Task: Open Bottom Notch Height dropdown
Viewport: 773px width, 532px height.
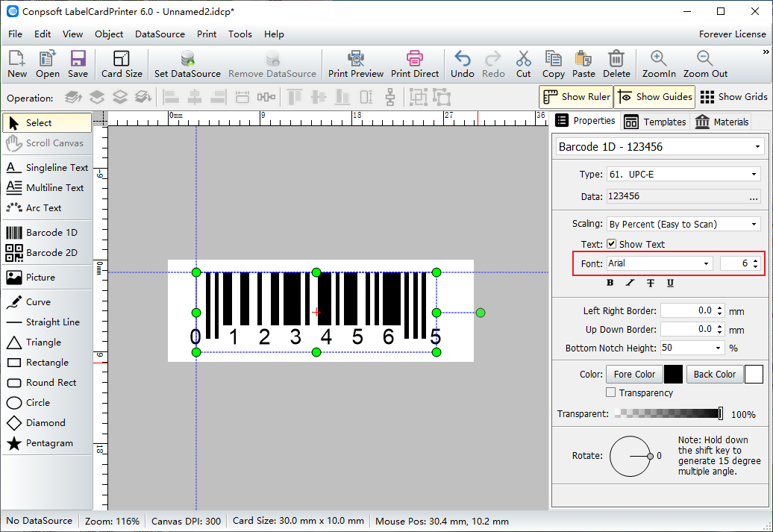Action: (719, 348)
